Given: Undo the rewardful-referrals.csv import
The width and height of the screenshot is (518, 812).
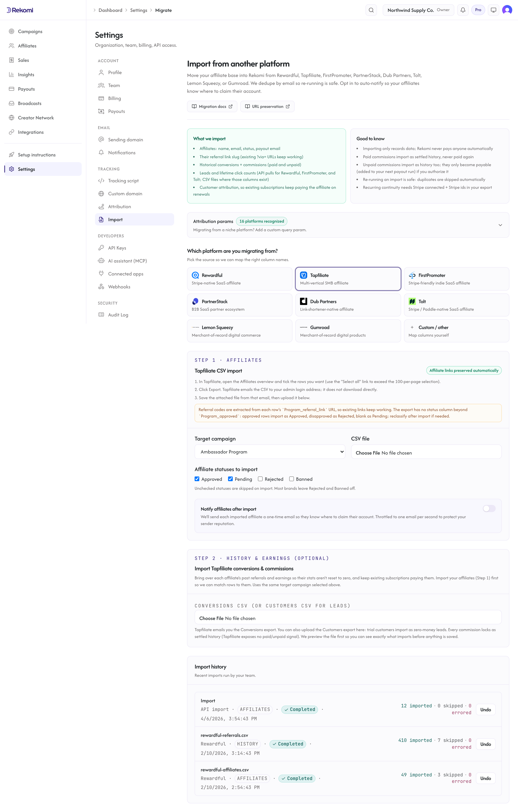Looking at the screenshot, I should 486,744.
